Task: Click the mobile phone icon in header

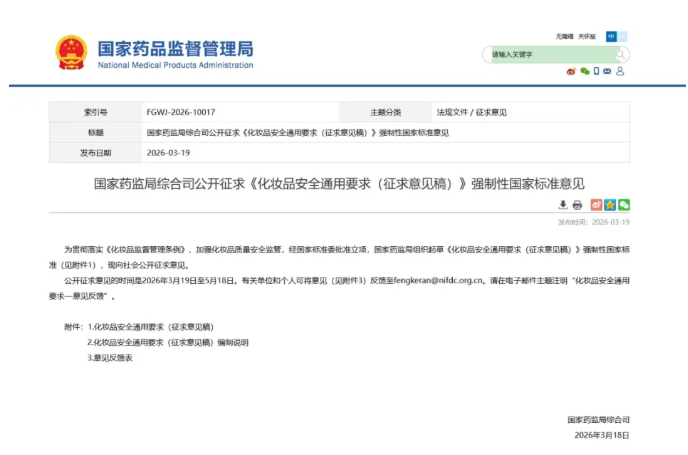Action: point(596,71)
